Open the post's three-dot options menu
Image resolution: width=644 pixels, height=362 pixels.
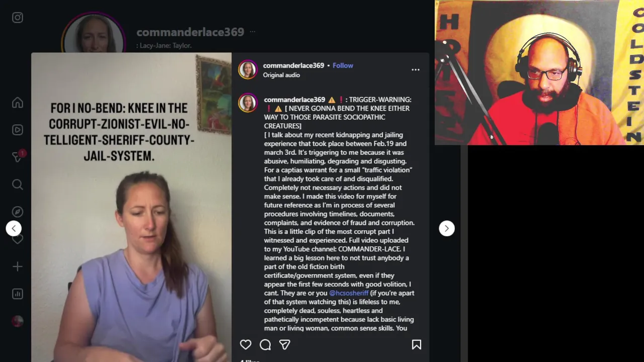click(416, 70)
